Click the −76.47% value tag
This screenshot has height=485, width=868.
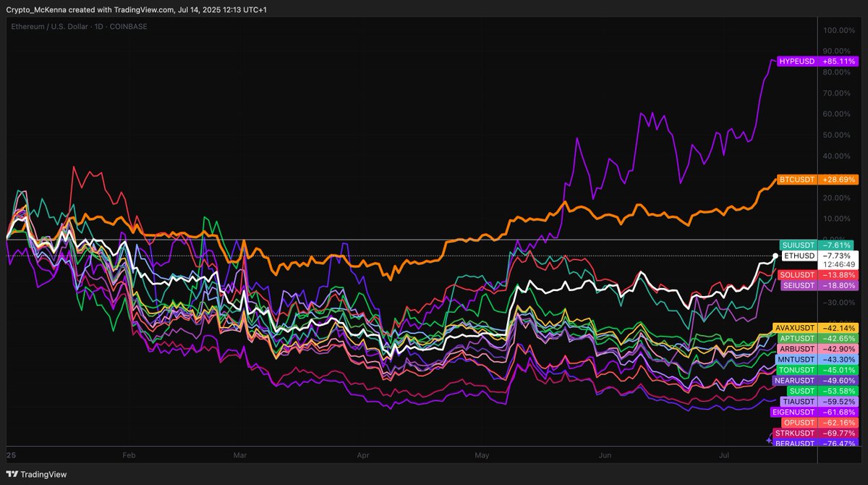click(838, 443)
